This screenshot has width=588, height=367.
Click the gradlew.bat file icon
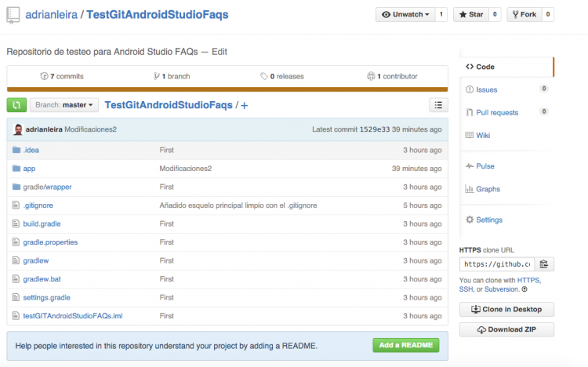coord(16,278)
